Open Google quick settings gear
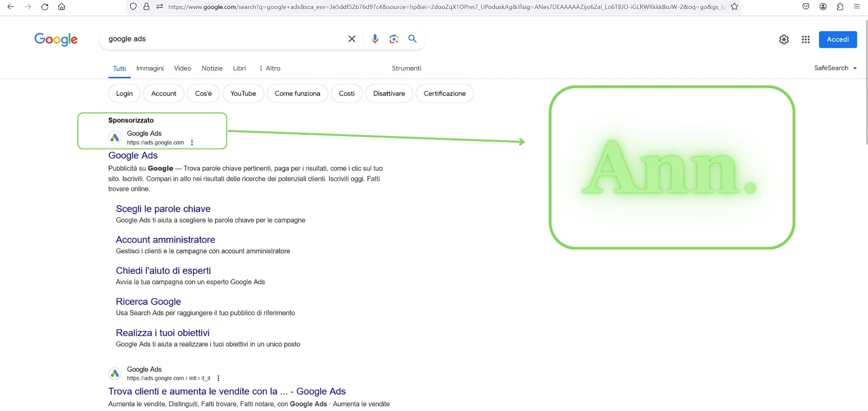Viewport: 868px width, 411px height. point(784,39)
